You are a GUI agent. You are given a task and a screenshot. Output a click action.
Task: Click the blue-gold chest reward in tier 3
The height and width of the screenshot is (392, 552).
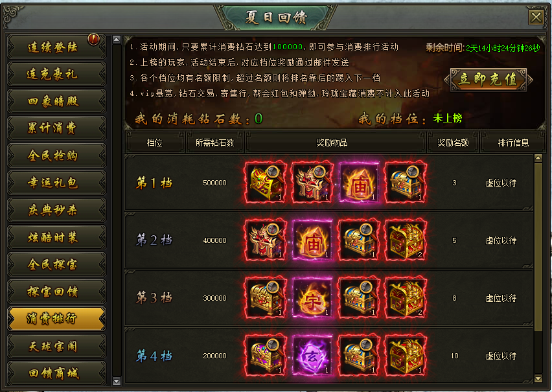(359, 298)
